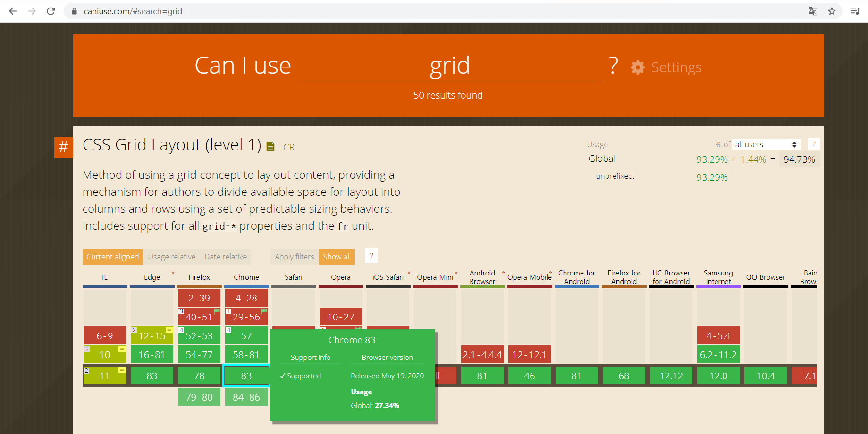The width and height of the screenshot is (868, 434).
Task: Open the spec document icon next to title
Action: [x=270, y=147]
